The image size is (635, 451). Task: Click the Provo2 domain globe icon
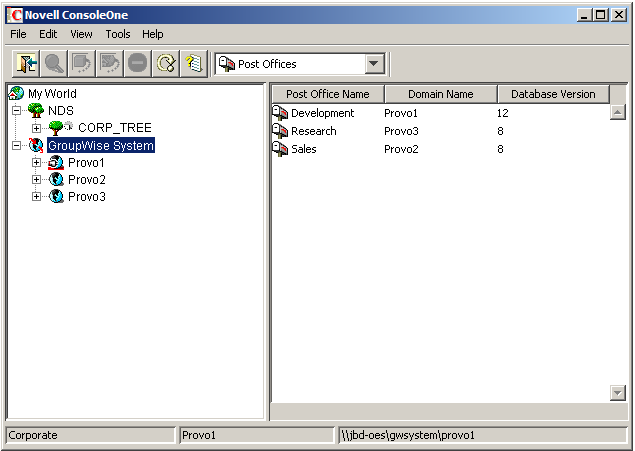pos(56,179)
